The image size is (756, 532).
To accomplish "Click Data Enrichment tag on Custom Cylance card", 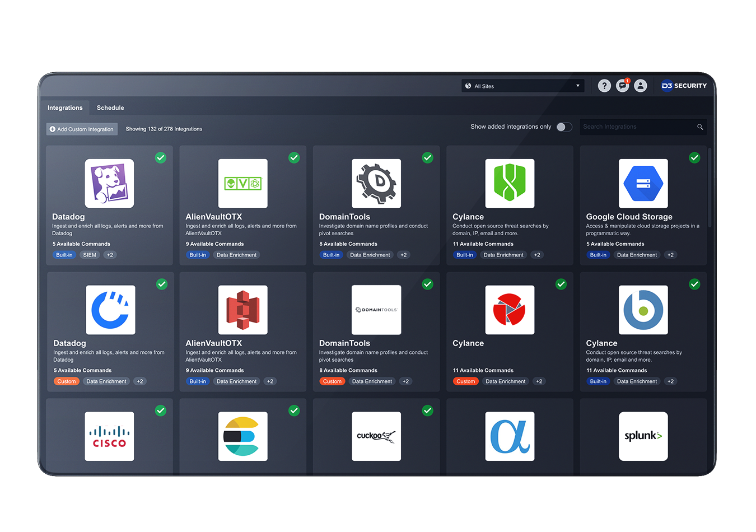I will click(506, 381).
